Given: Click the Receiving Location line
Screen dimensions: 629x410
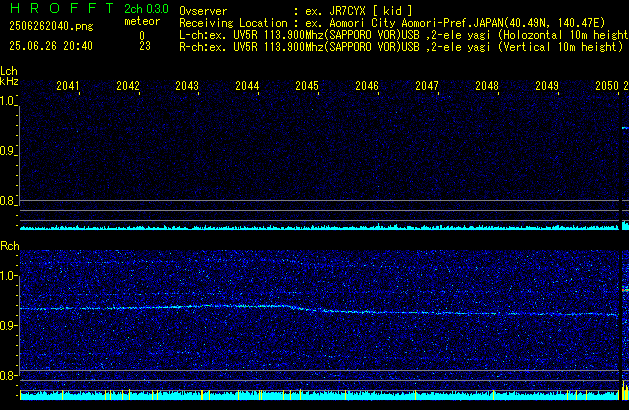Looking at the screenshot, I should [392, 23].
